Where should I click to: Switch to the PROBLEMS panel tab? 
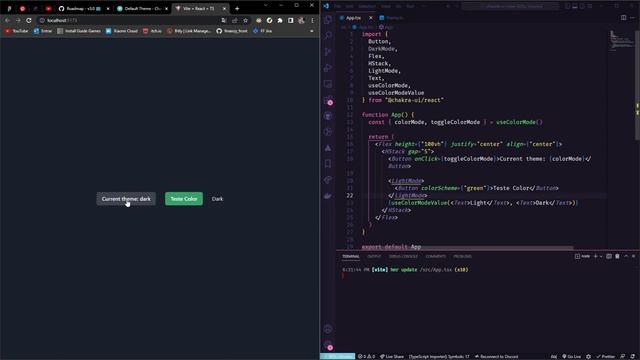click(462, 256)
